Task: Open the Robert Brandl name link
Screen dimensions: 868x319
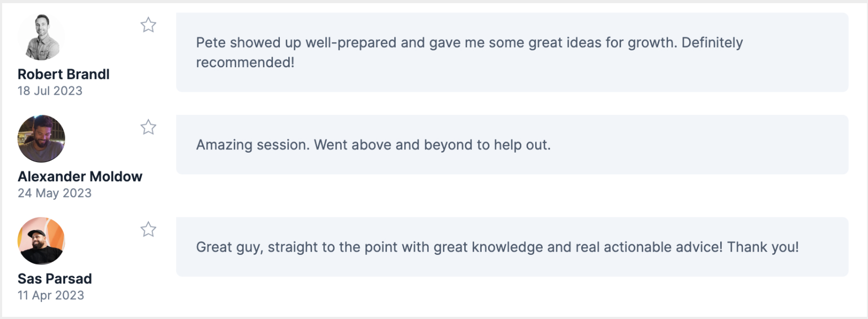Action: (x=64, y=74)
